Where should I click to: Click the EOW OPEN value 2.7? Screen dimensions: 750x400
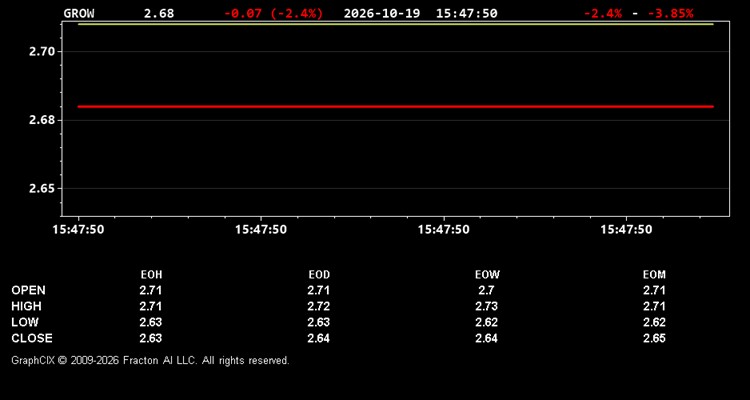486,290
